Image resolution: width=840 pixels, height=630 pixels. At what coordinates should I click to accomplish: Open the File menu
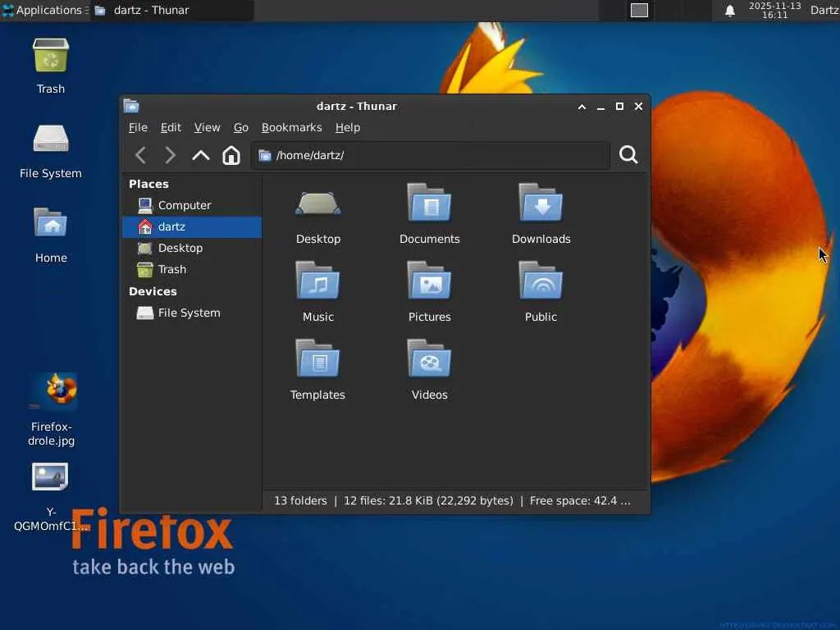(x=138, y=127)
